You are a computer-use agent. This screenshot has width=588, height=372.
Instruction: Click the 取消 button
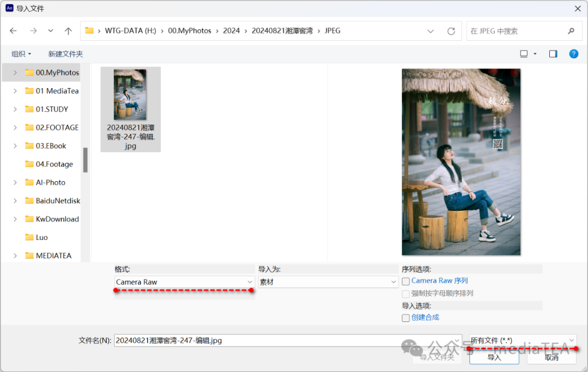[x=552, y=357]
